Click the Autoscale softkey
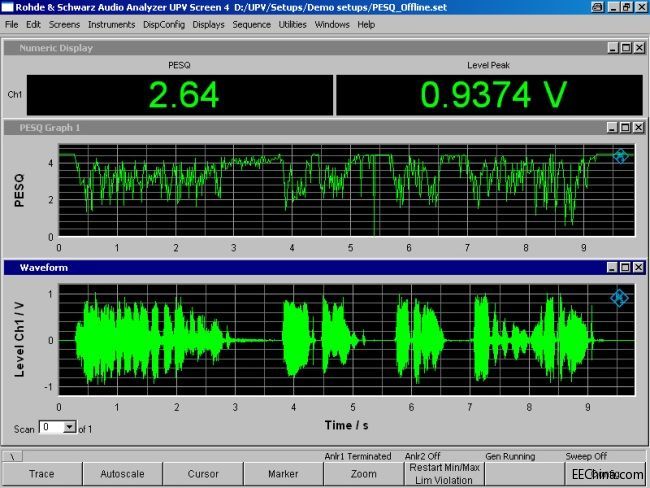The image size is (650, 488). pyautogui.click(x=122, y=474)
